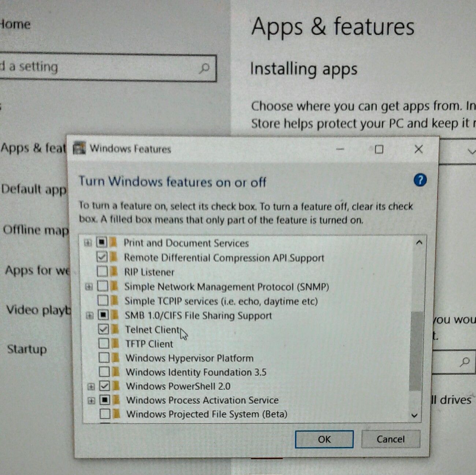Viewport: 476px width, 475px height.
Task: Open Video playback in Settings sidebar
Action: click(38, 310)
